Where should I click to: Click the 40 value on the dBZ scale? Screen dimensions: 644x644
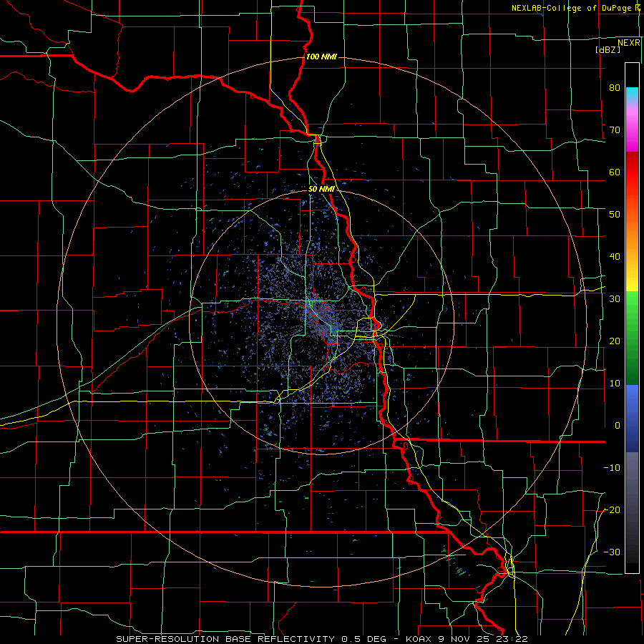click(x=615, y=257)
